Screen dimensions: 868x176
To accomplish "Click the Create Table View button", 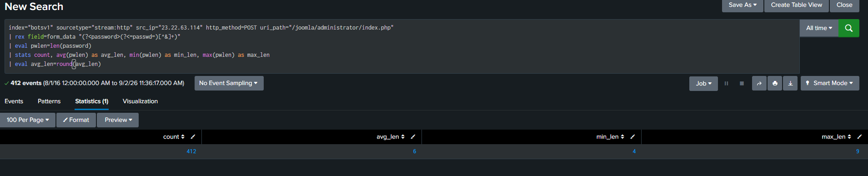I will [797, 5].
